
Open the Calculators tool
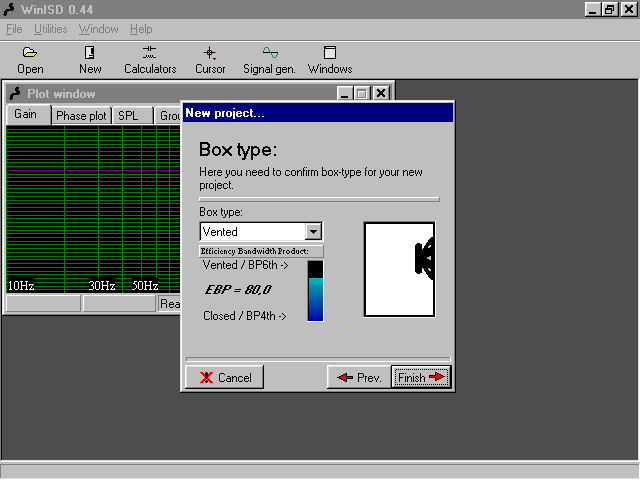pos(150,60)
